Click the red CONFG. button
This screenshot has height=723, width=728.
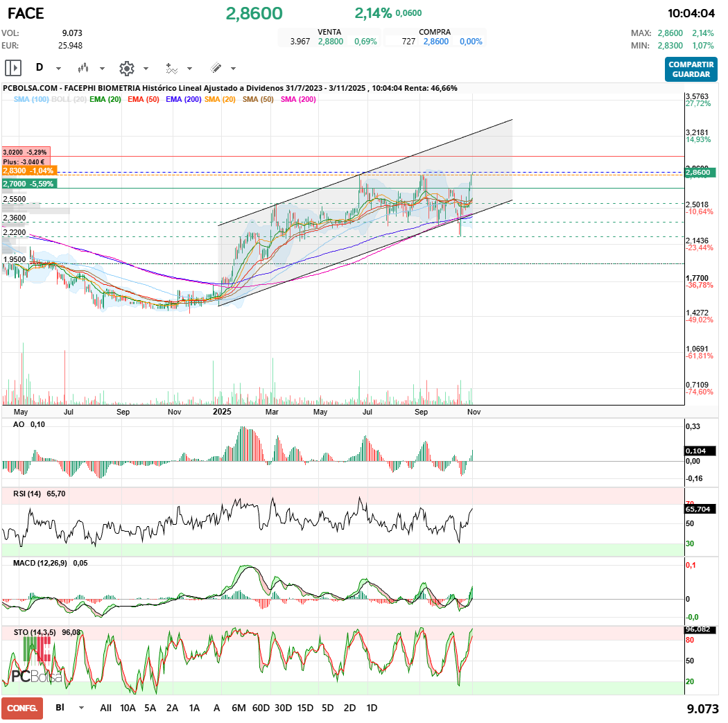pos(21,708)
